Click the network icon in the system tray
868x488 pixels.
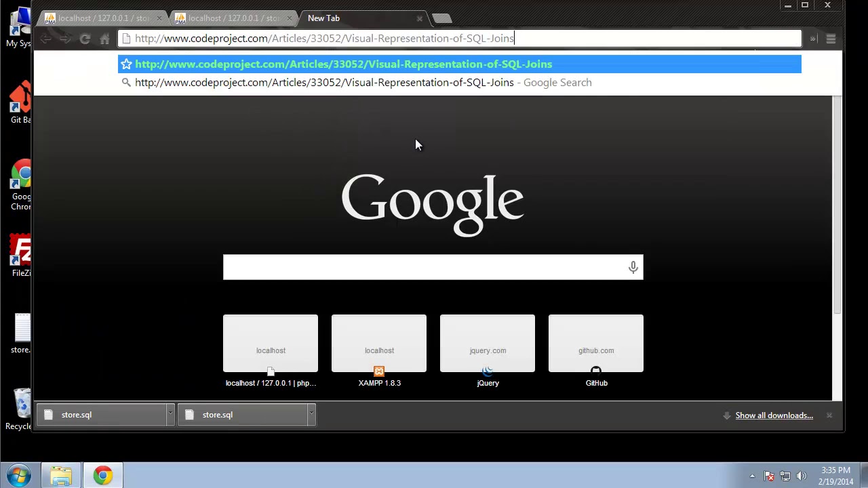pos(785,476)
